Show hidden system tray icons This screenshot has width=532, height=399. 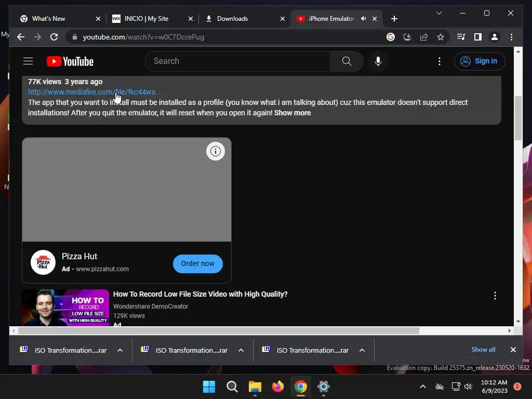point(423,387)
